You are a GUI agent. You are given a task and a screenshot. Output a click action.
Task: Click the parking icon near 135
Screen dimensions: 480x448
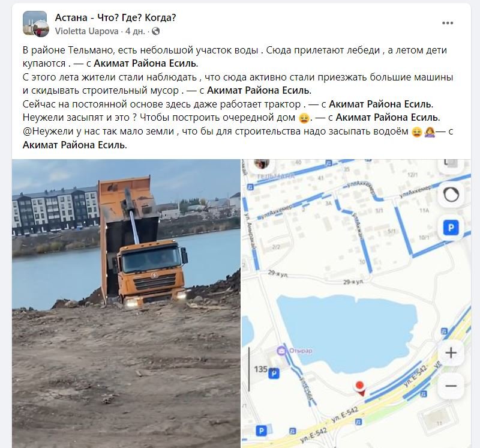pos(274,374)
